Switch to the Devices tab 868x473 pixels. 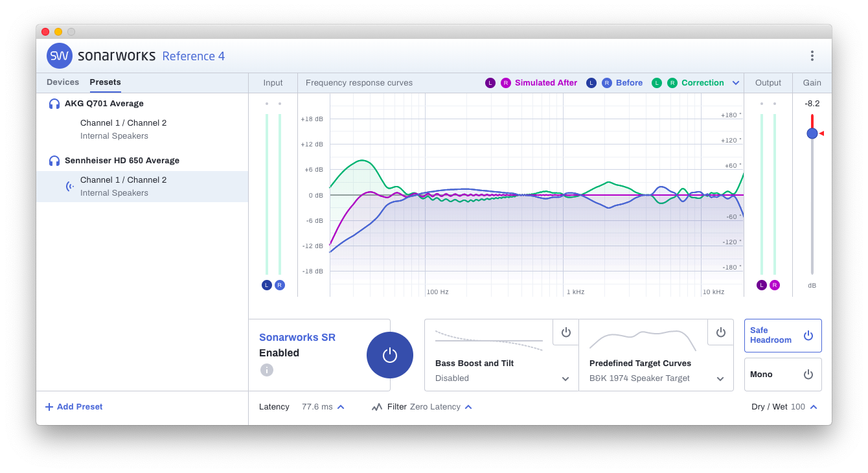click(63, 82)
